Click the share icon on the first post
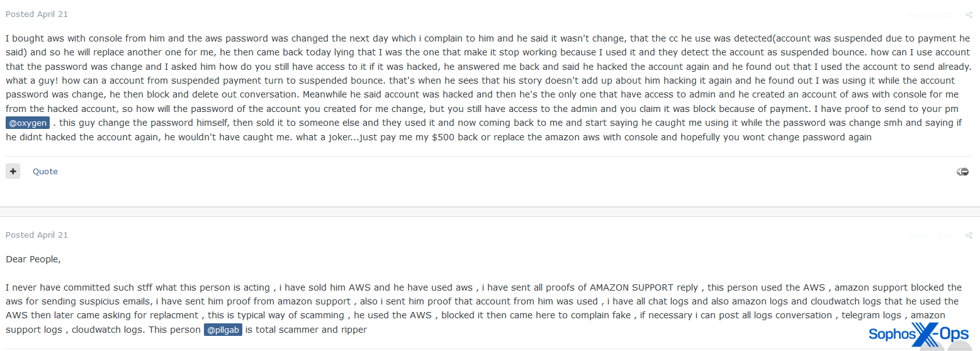 pyautogui.click(x=969, y=14)
